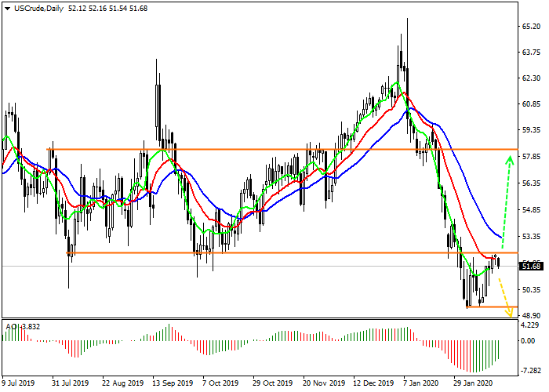The width and height of the screenshot is (549, 392).
Task: Click the 9 Jul 2019 date label
Action: tap(20, 384)
